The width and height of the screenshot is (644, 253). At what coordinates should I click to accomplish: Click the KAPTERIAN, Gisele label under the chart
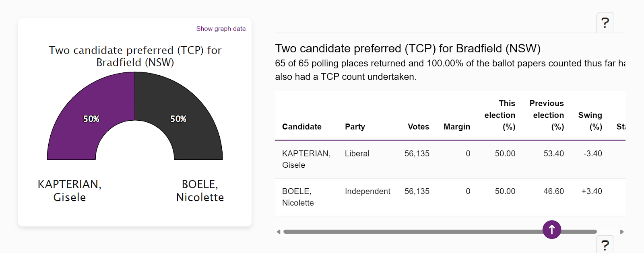coord(70,191)
